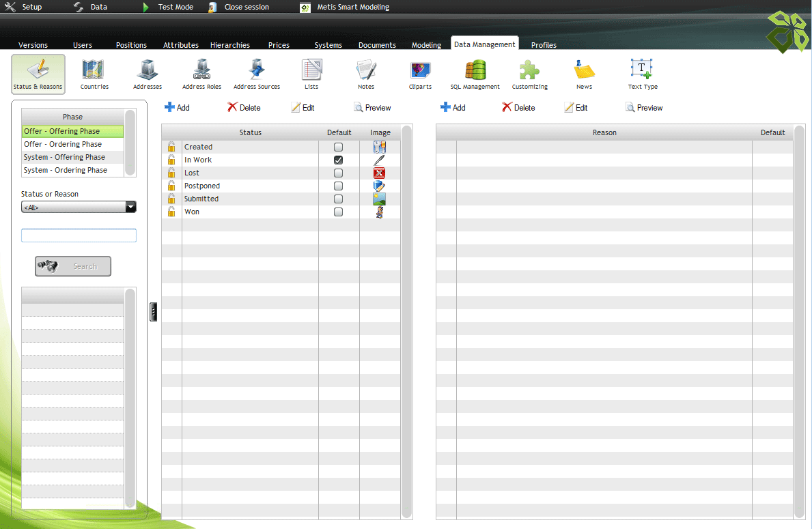The width and height of the screenshot is (812, 529).
Task: Enable Default checkbox for Created status
Action: (x=338, y=147)
